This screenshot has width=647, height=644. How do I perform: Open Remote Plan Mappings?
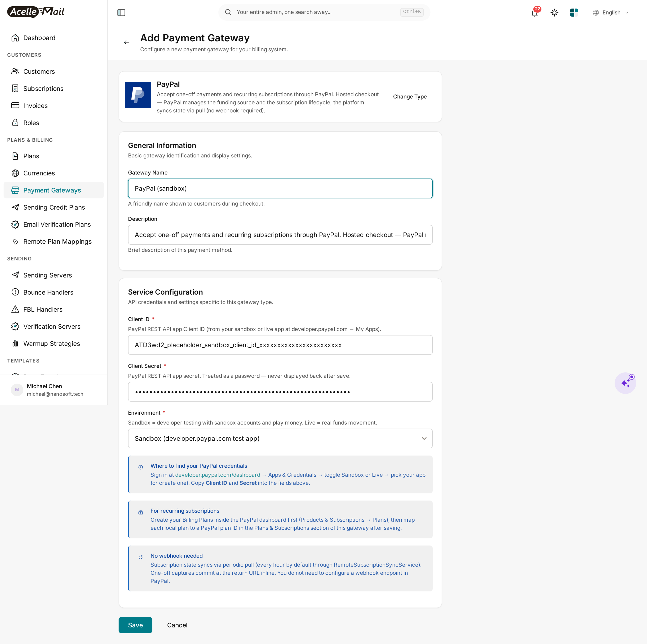54,242
